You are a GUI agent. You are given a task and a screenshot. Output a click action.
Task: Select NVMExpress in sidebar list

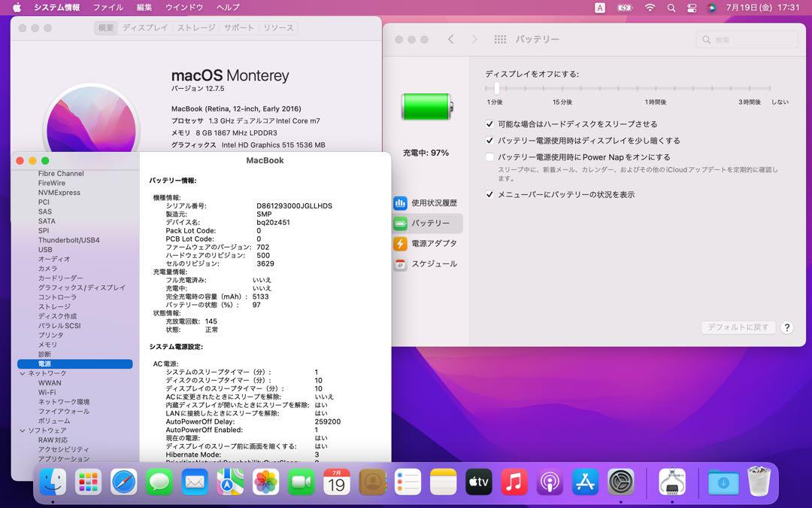(x=59, y=193)
